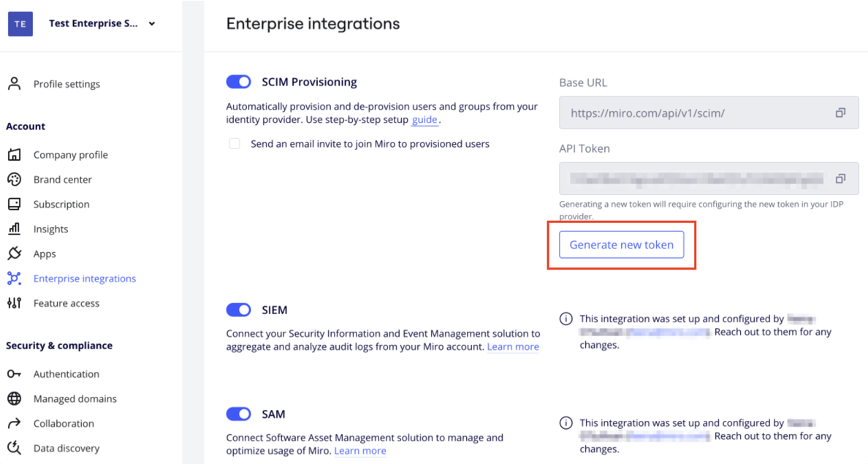Click the Insights bar chart icon
The image size is (868, 464).
coord(15,229)
